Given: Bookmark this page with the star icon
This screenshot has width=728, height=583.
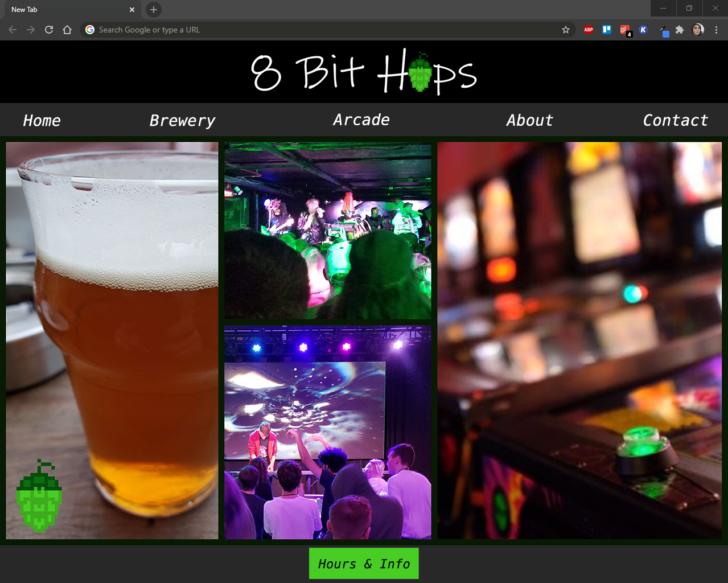Looking at the screenshot, I should coord(566,30).
